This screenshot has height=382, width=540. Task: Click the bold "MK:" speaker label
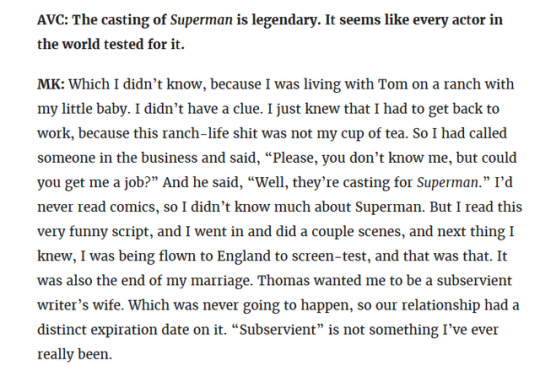[51, 84]
